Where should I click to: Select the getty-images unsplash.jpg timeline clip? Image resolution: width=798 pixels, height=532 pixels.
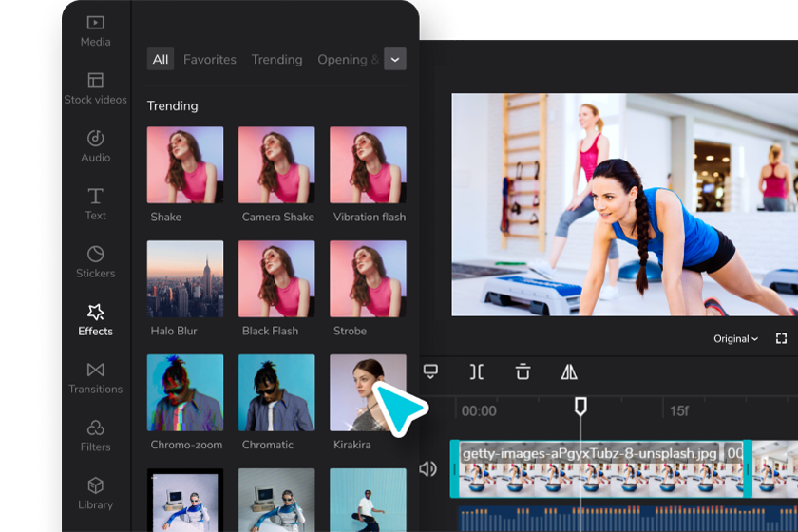(601, 469)
